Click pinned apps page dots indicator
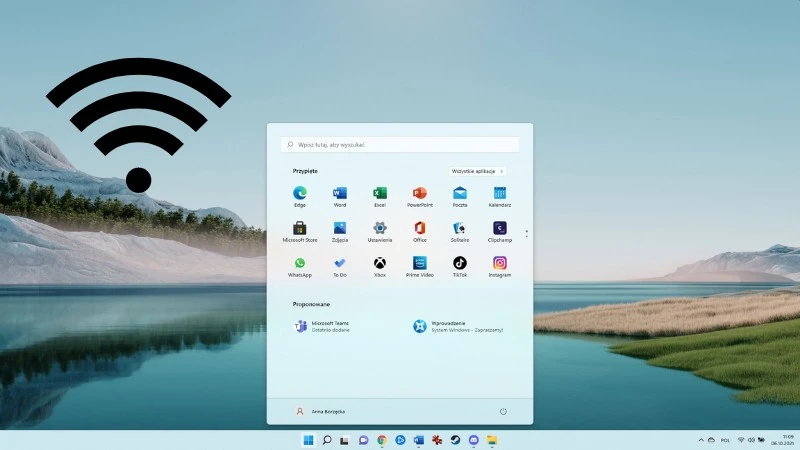Image resolution: width=800 pixels, height=450 pixels. point(527,234)
